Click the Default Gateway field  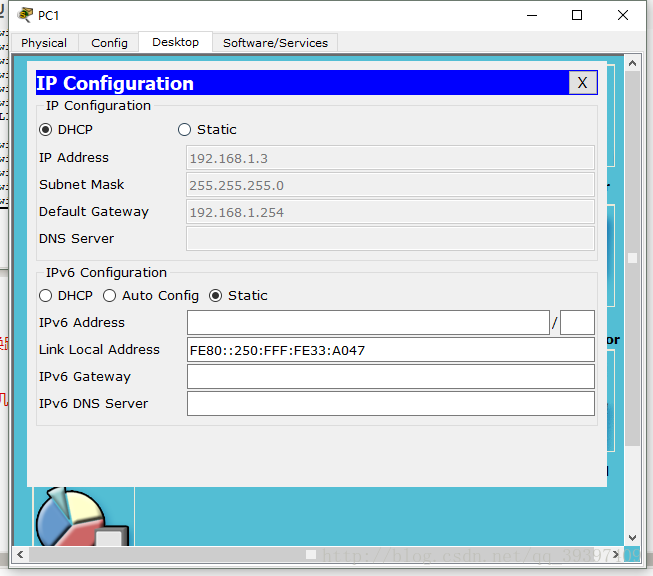[390, 212]
